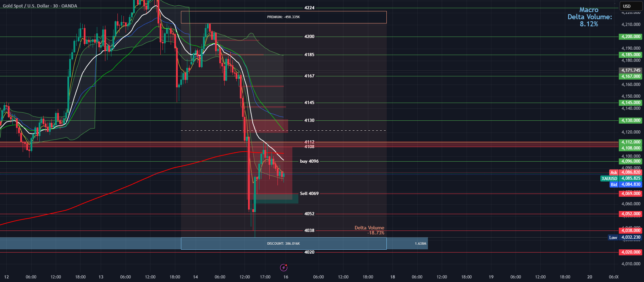The width and height of the screenshot is (644, 282).
Task: Click the date 19 on the time axis
Action: pyautogui.click(x=491, y=277)
